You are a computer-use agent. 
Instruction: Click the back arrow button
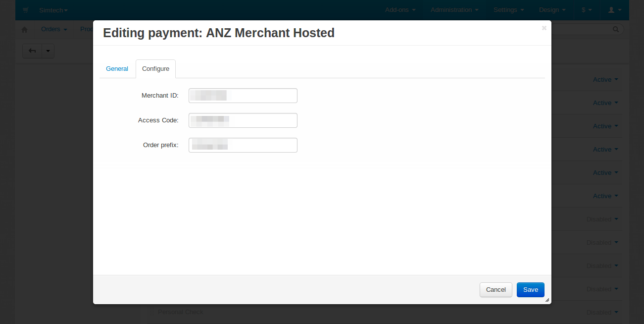32,51
